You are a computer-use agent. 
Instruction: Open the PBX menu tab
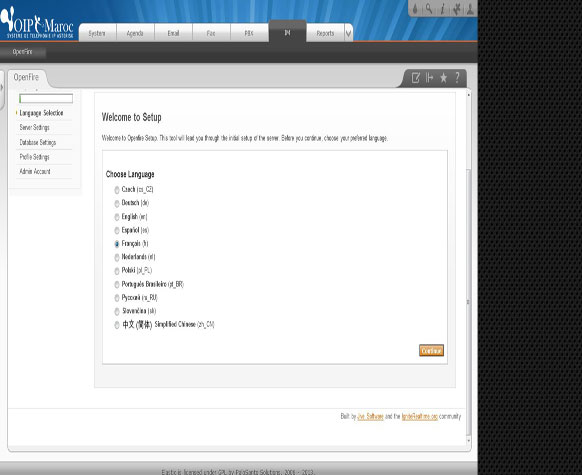coord(249,33)
